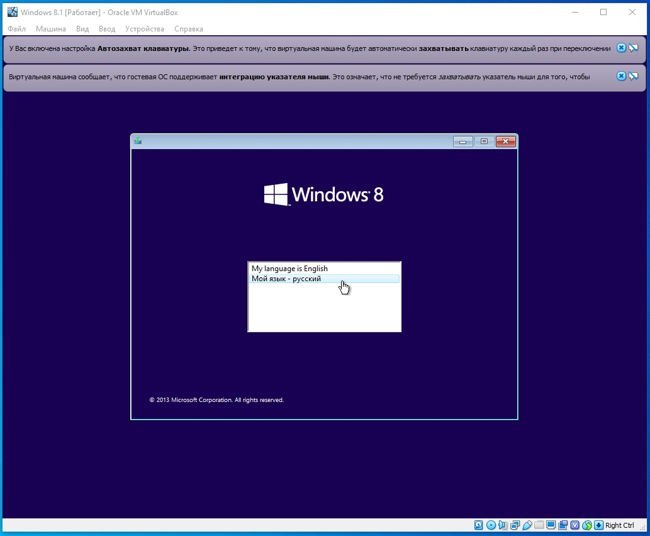
Task: Click the green mouse integration indicator icon
Action: click(x=587, y=525)
